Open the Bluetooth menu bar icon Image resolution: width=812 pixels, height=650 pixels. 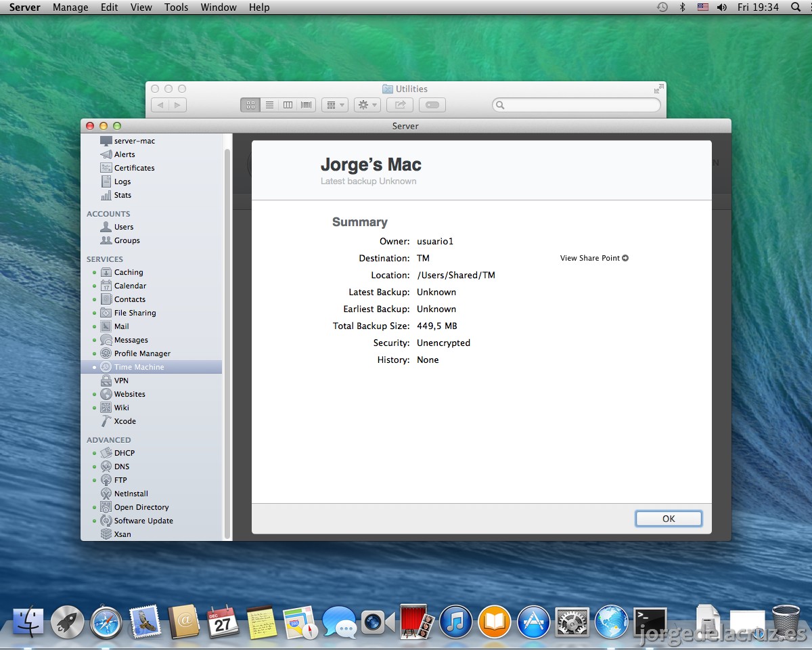pyautogui.click(x=682, y=7)
